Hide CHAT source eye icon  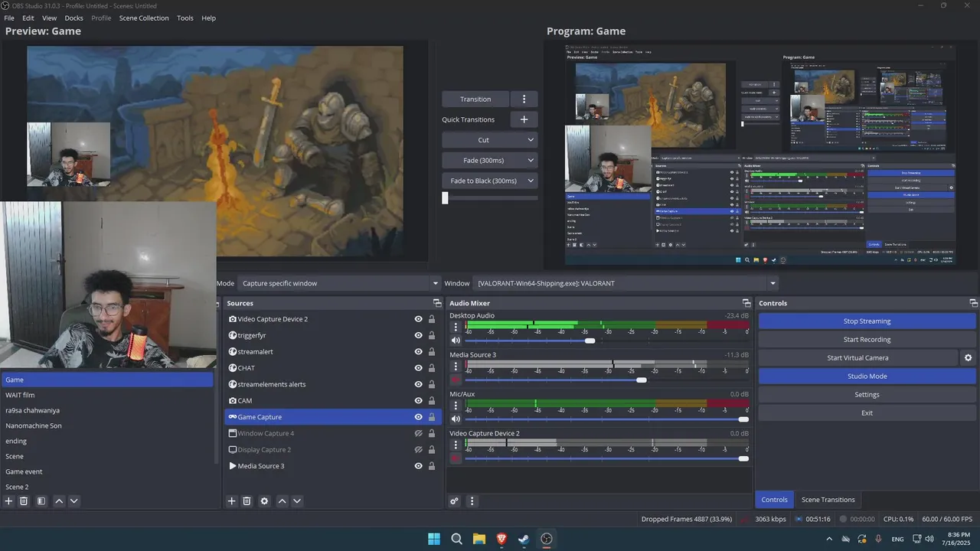tap(418, 368)
